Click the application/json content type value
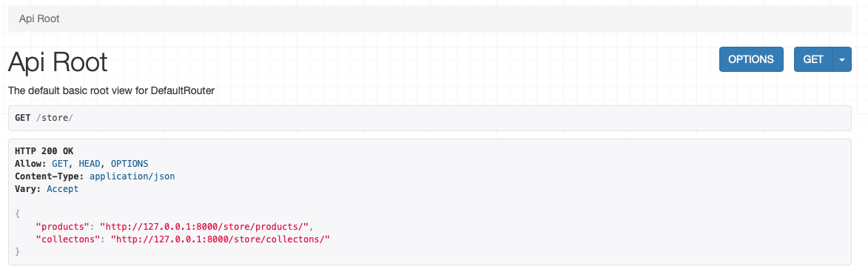Screen dimensions: 868x275 click(132, 176)
